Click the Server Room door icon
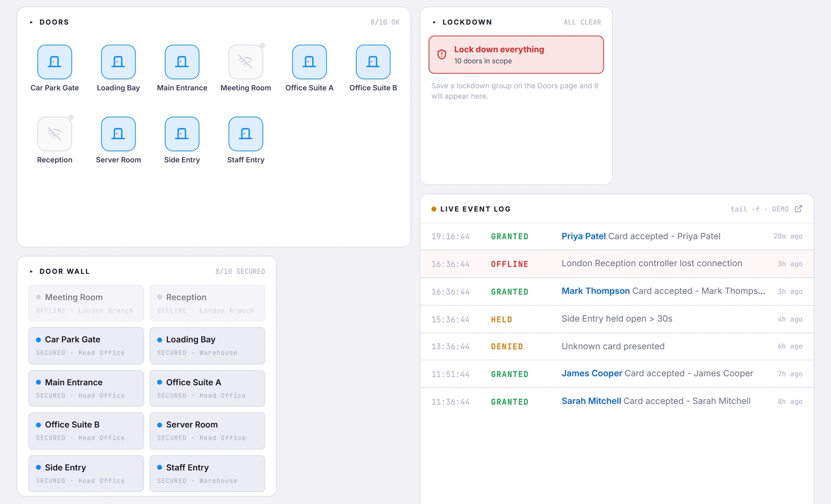Viewport: 831px width, 504px height. [118, 134]
